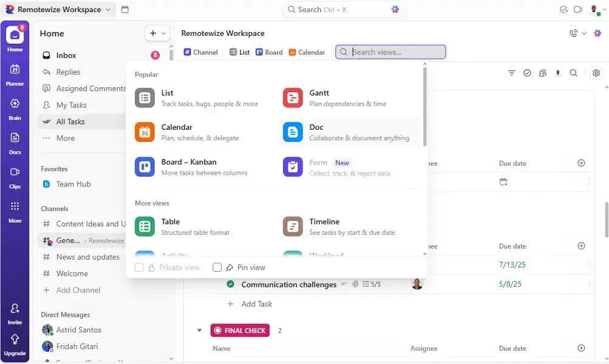Enable the Private view checkbox
609x364 pixels.
pos(139,267)
